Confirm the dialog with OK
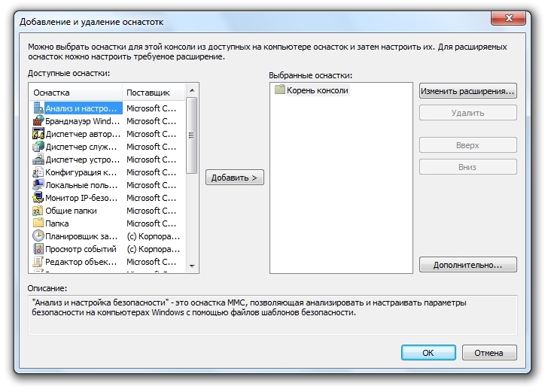This screenshot has width=548, height=392. [x=428, y=352]
